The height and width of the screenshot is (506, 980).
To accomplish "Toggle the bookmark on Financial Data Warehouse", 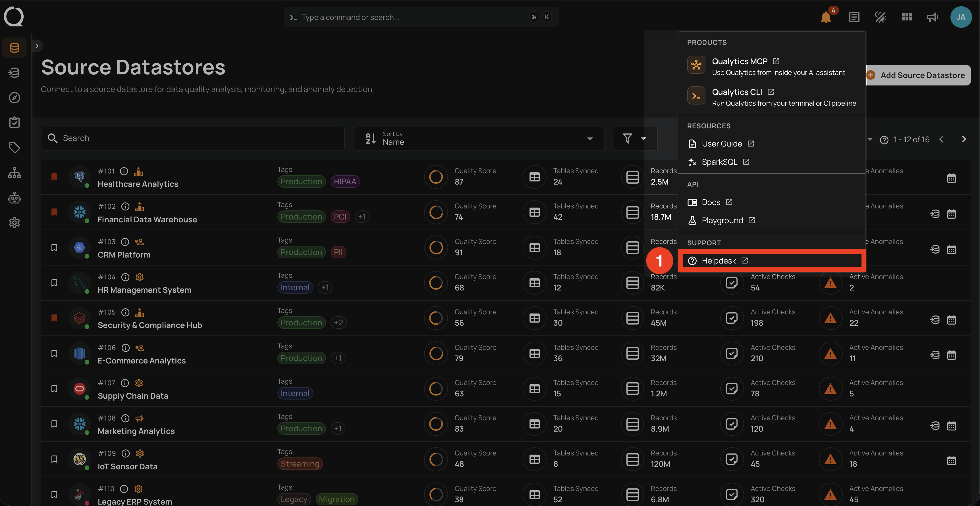I will [54, 212].
